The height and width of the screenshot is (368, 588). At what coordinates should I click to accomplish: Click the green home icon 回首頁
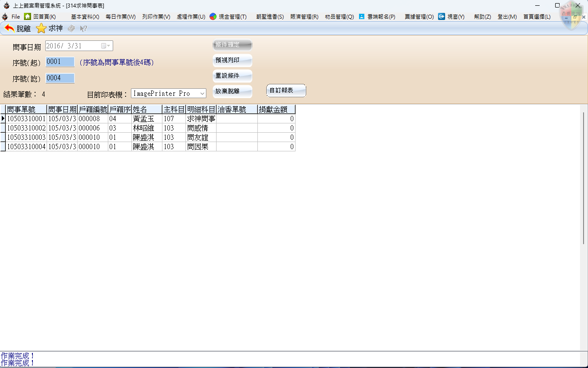click(x=28, y=16)
